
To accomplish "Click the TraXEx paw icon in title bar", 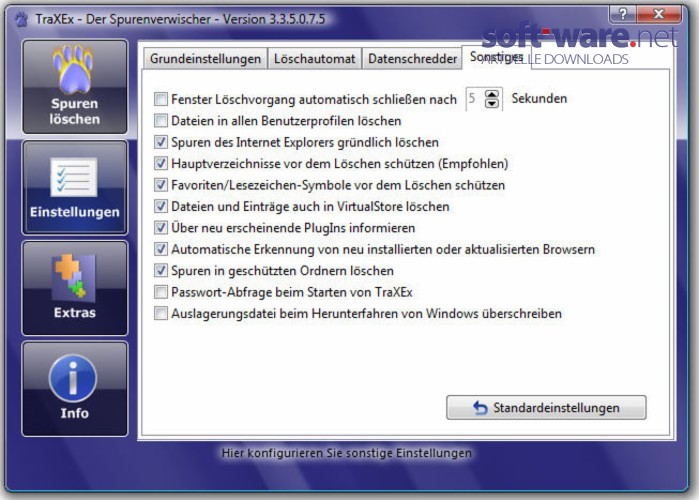I will [x=21, y=19].
